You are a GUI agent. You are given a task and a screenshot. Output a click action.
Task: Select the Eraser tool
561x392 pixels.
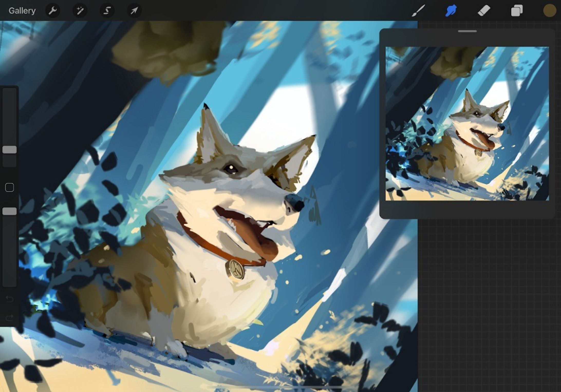(484, 11)
